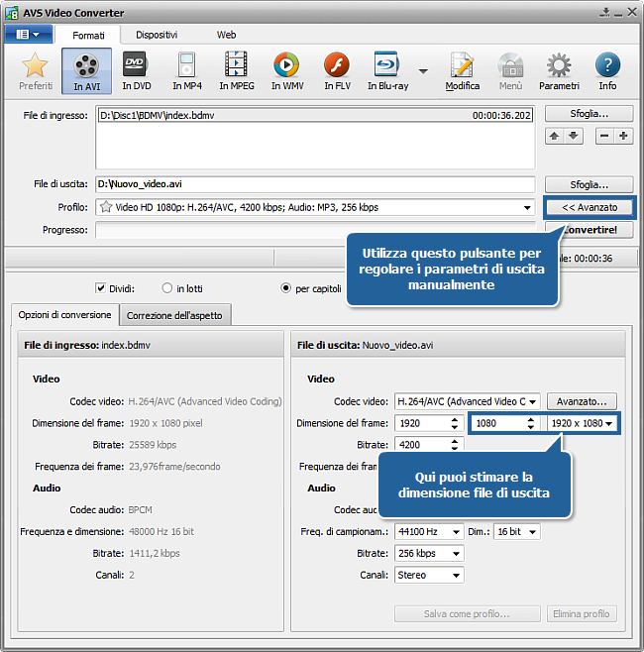Remove input file with minus button

click(x=604, y=136)
